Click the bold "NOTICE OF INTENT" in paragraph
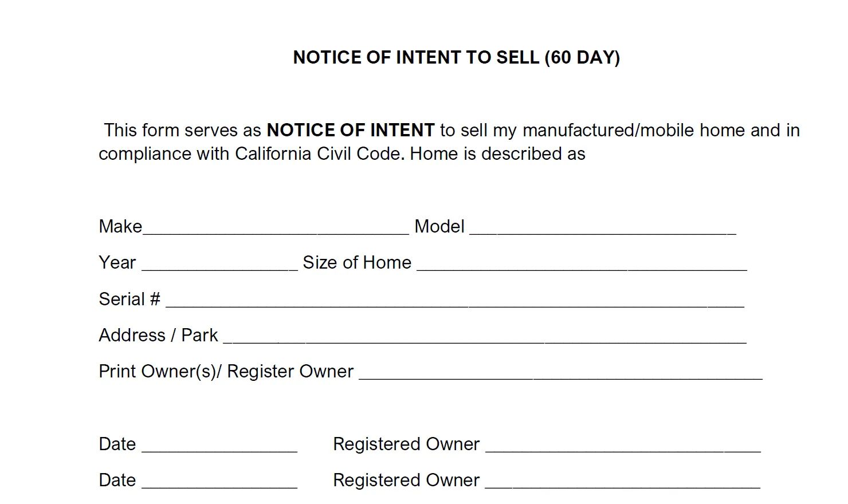The height and width of the screenshot is (504, 848). [x=351, y=131]
